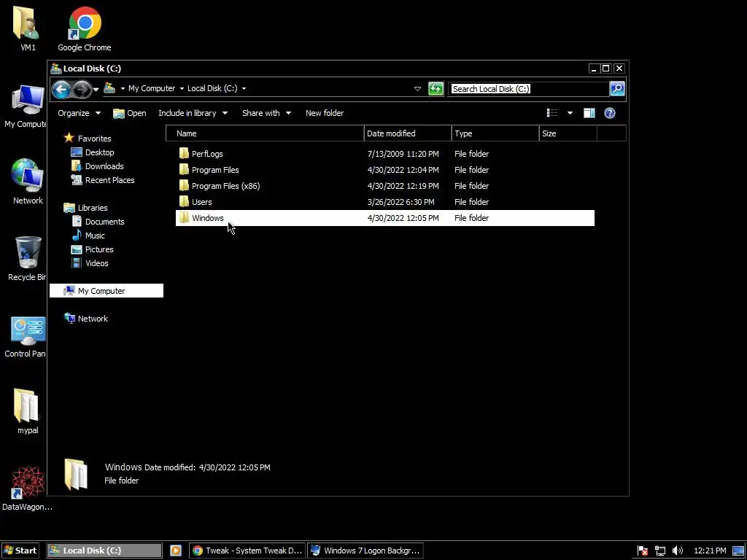Expand the arrow after My Computer in address bar

(182, 88)
